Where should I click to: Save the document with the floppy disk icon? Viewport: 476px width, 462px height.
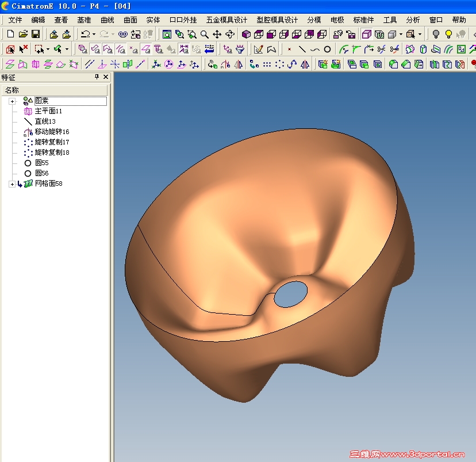[x=36, y=34]
